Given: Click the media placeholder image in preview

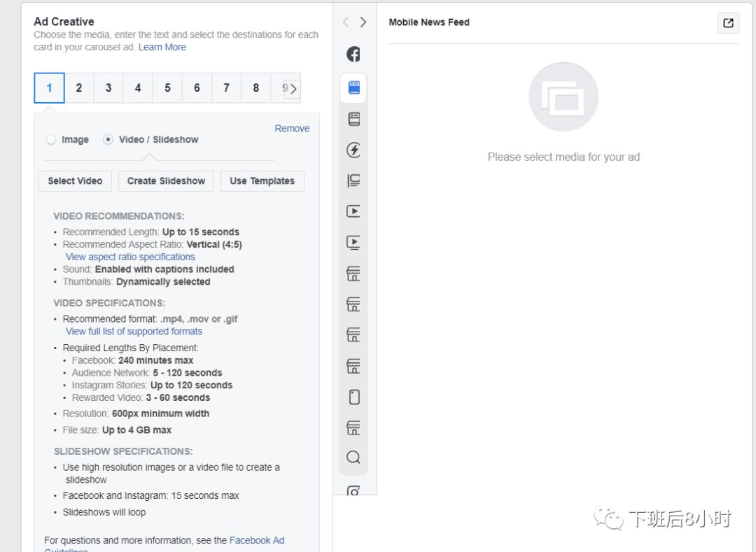Looking at the screenshot, I should tap(563, 97).
